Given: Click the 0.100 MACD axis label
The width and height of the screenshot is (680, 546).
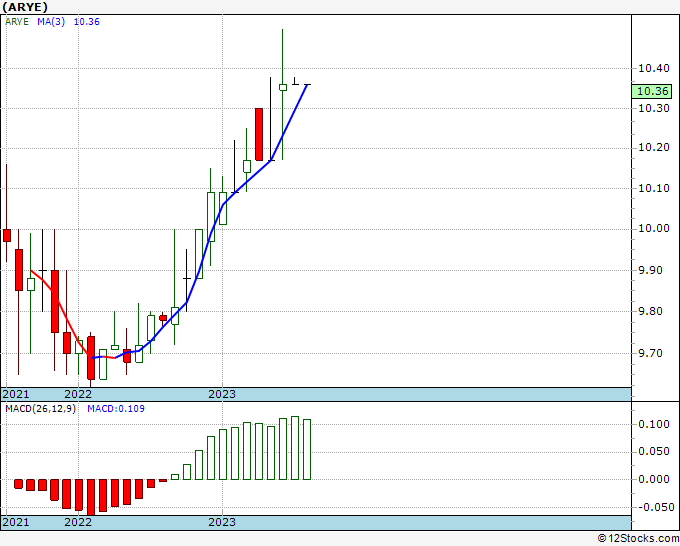Looking at the screenshot, I should click(x=654, y=424).
